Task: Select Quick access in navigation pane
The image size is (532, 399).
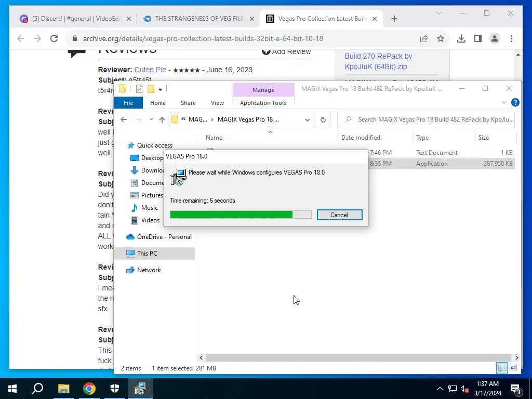Action: pos(155,145)
